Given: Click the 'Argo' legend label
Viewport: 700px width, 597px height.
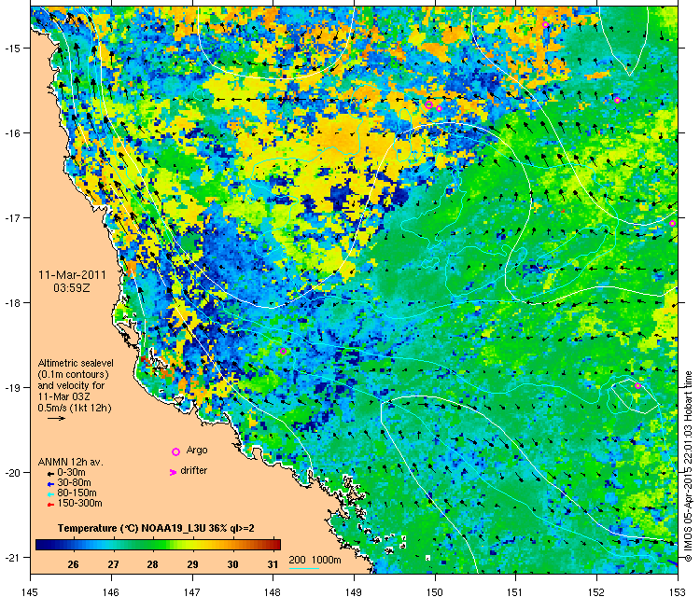Looking at the screenshot, I should coord(197,451).
